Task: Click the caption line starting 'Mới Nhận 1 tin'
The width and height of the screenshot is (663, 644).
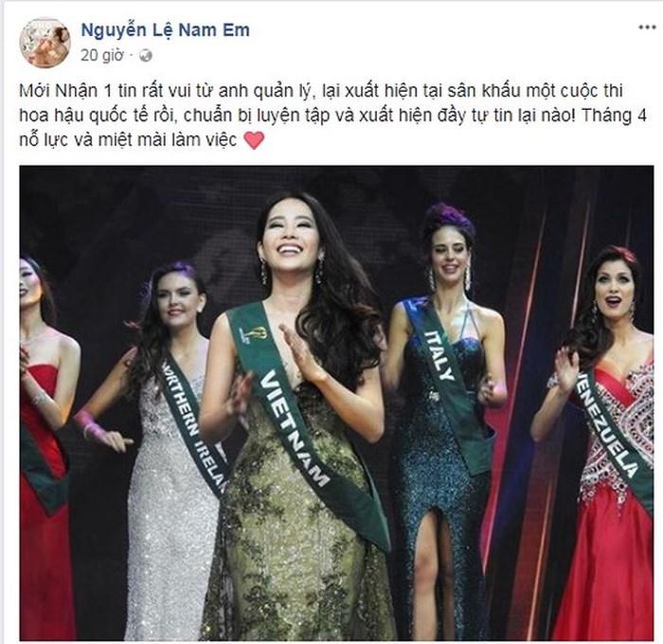Action: tap(321, 91)
